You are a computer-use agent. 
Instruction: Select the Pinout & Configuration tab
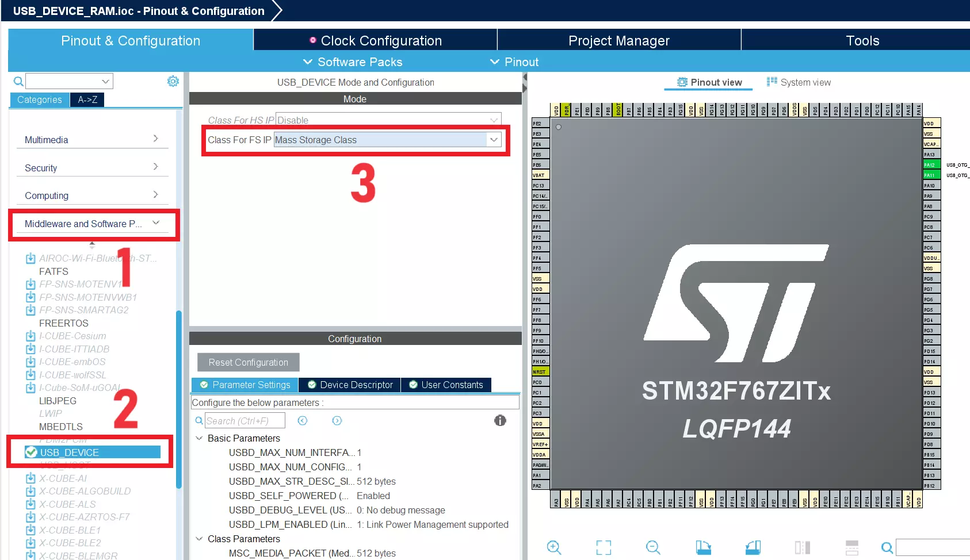pyautogui.click(x=131, y=40)
